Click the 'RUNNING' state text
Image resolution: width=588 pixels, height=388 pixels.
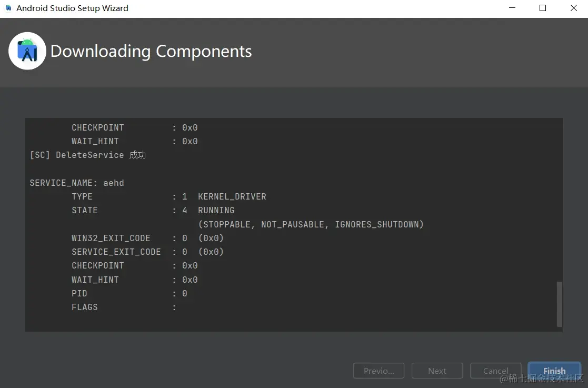point(216,210)
